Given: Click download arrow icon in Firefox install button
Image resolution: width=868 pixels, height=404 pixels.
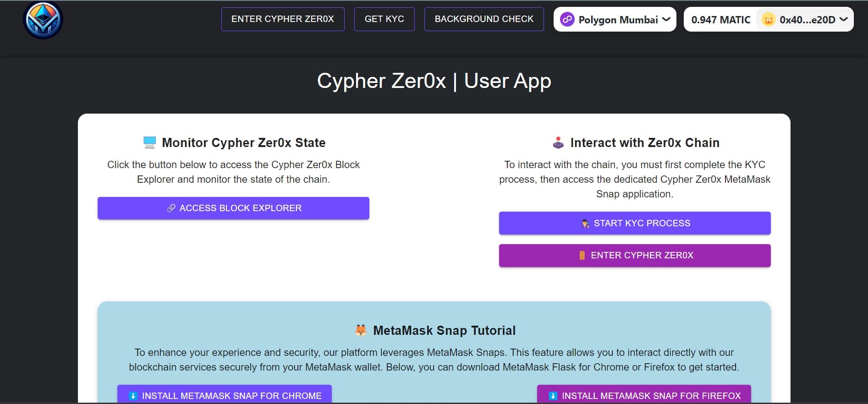Looking at the screenshot, I should [553, 396].
